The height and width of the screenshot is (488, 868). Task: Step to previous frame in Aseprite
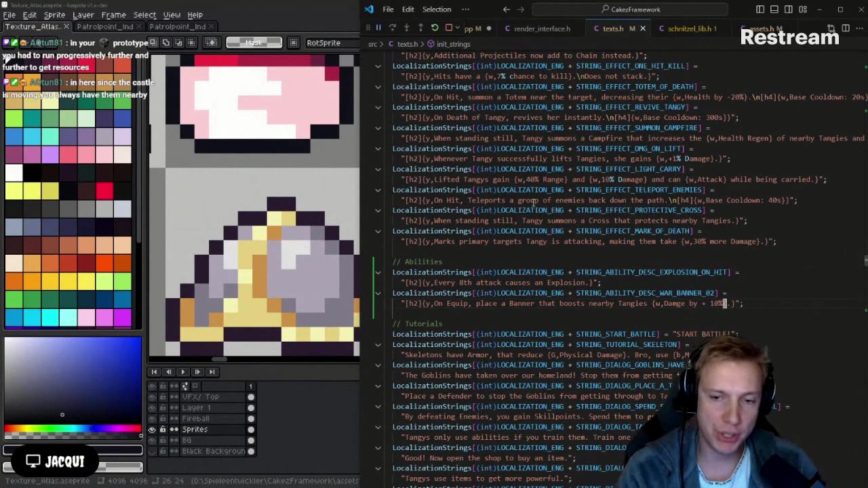coord(168,371)
